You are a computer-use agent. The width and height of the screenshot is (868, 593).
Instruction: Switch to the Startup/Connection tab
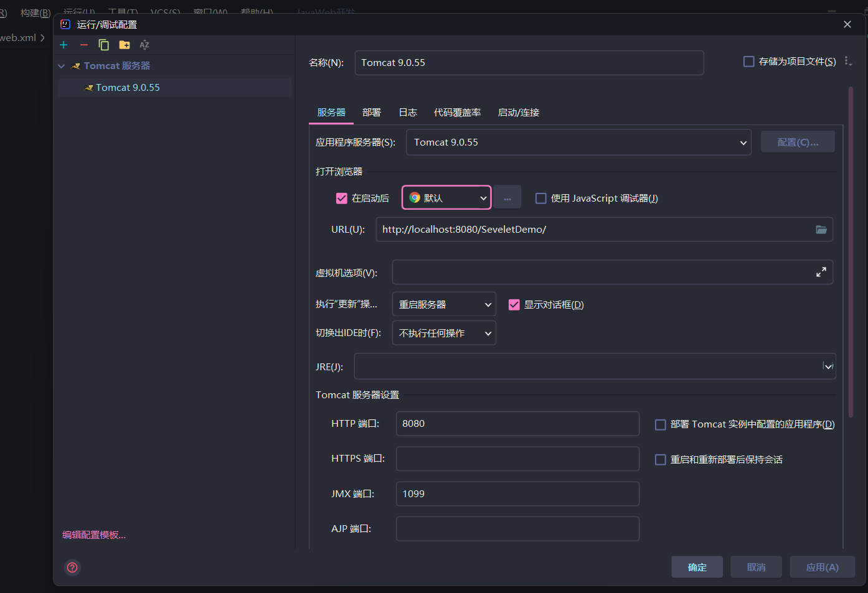coord(519,113)
